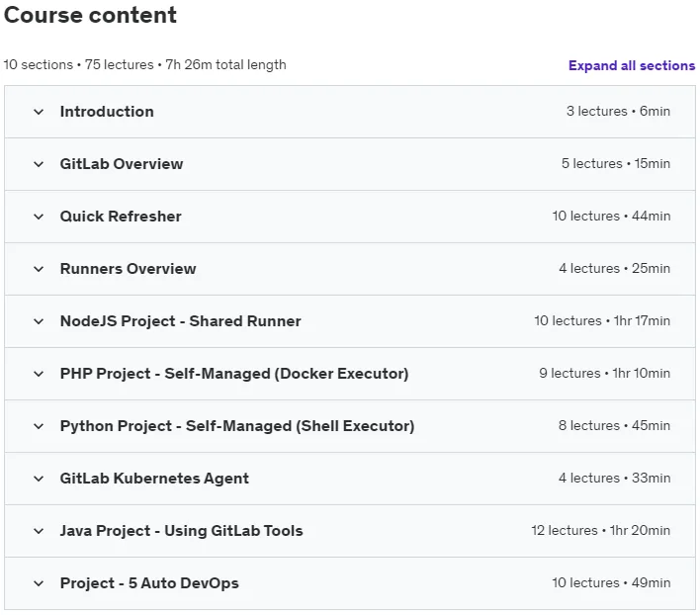Click the Expand all sections link
This screenshot has width=700, height=615.
point(631,65)
